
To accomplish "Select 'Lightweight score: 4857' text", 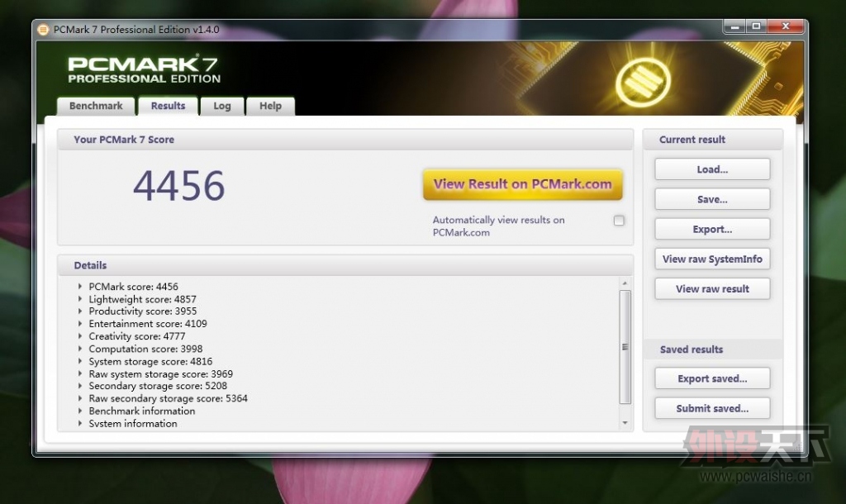I will [142, 299].
